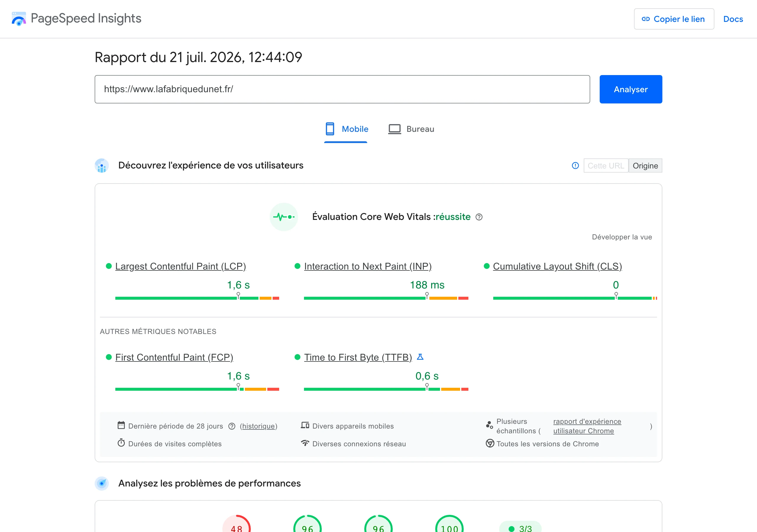Click the PageSpeed Insights logo icon
The image size is (757, 532).
tap(19, 19)
